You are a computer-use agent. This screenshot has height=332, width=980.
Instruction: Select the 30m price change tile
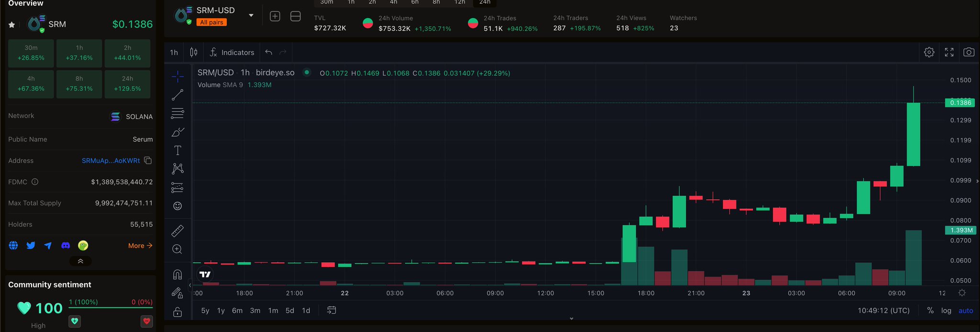[x=31, y=53]
